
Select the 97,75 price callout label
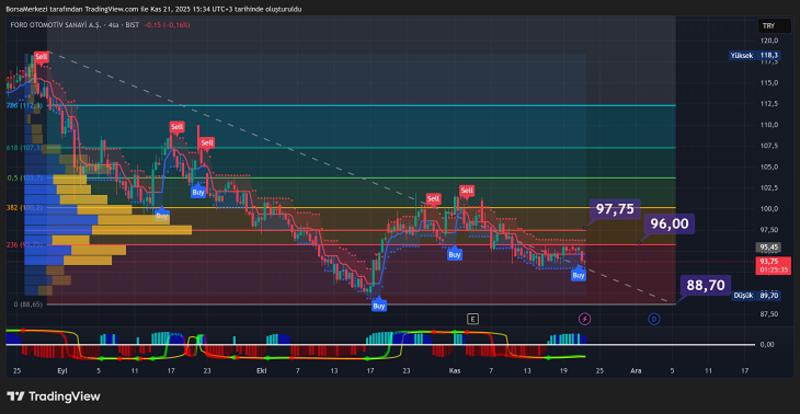coord(614,209)
